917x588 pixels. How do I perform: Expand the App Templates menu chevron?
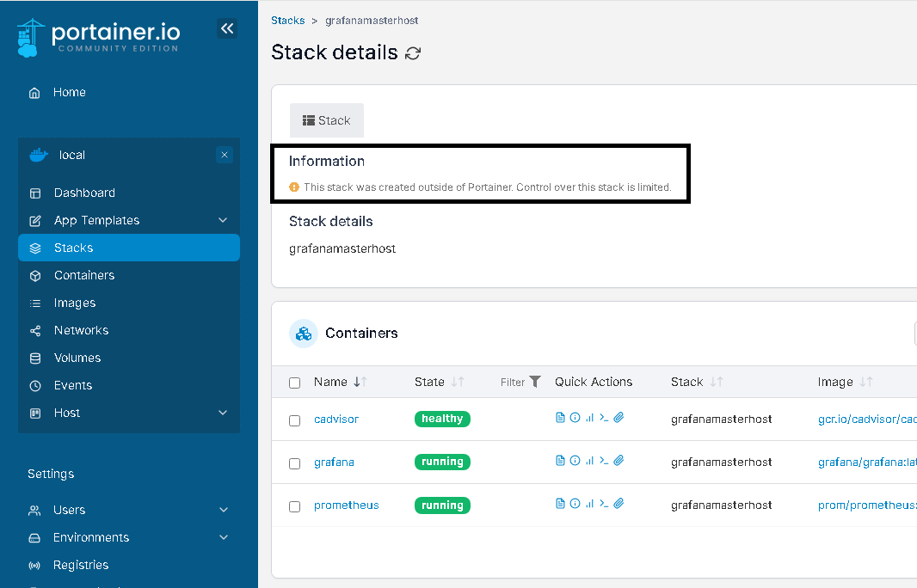pos(223,220)
